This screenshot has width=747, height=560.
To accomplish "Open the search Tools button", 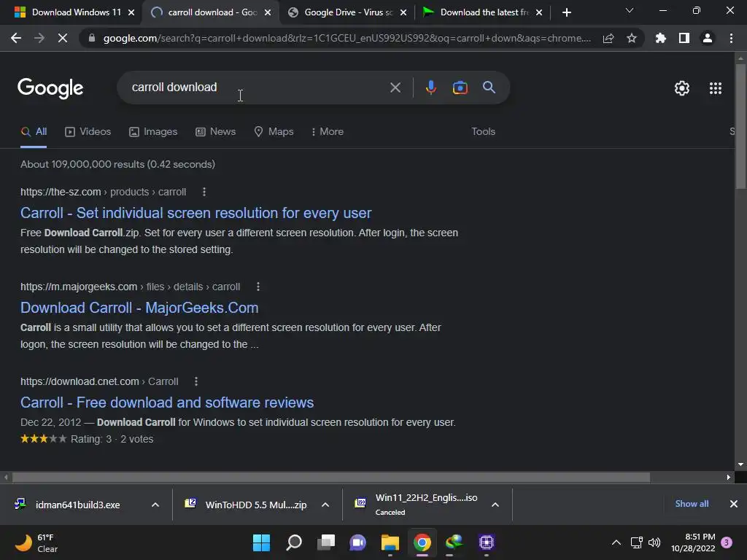I will click(x=483, y=131).
